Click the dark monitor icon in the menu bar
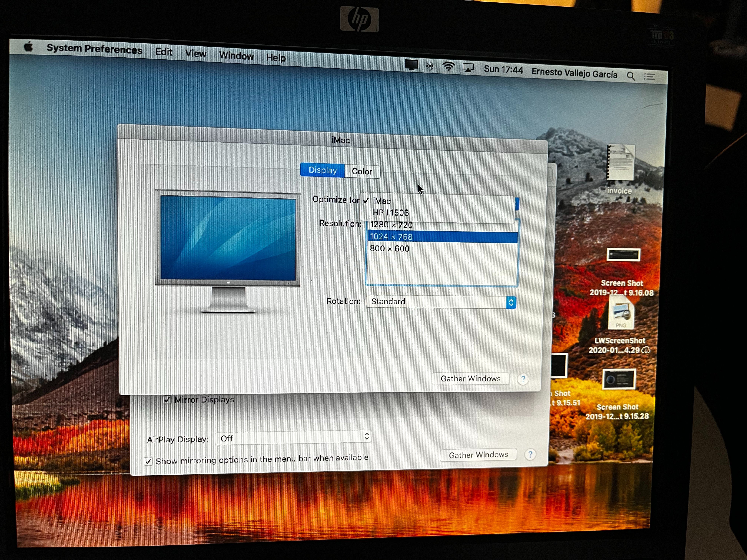Viewport: 747px width, 560px height. tap(411, 65)
